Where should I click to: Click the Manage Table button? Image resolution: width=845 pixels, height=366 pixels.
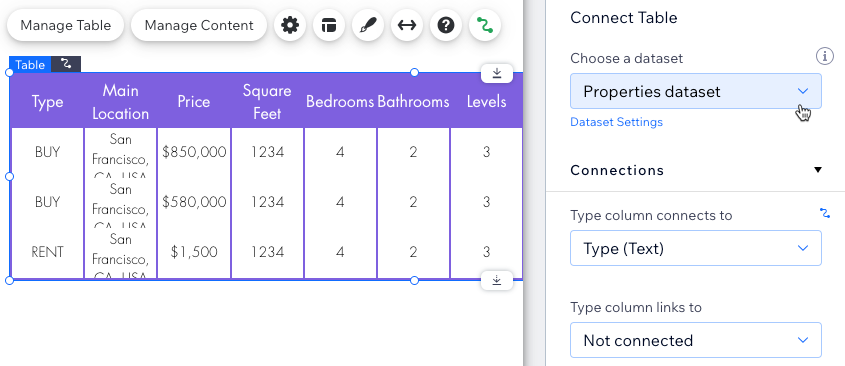(x=65, y=25)
